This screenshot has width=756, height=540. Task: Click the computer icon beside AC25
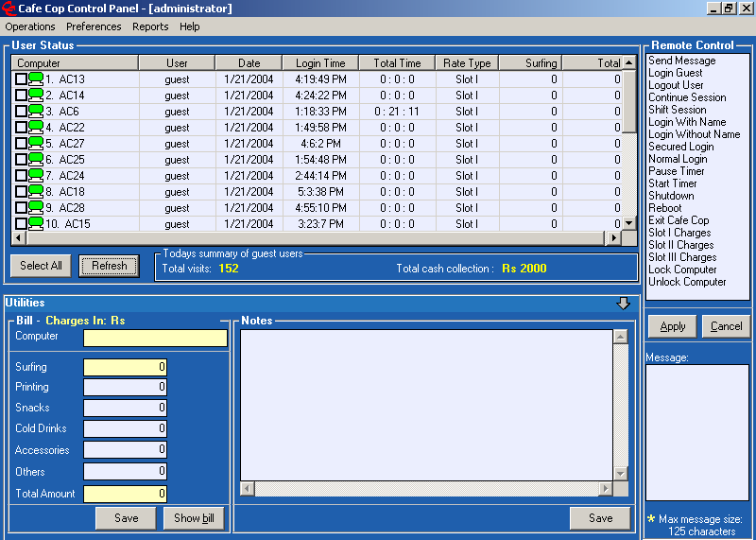click(36, 160)
